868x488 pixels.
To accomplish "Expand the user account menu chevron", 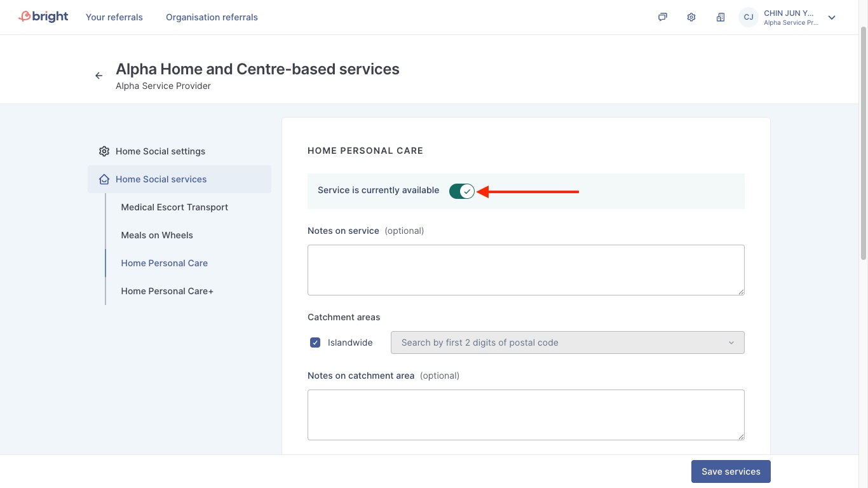I will click(832, 18).
